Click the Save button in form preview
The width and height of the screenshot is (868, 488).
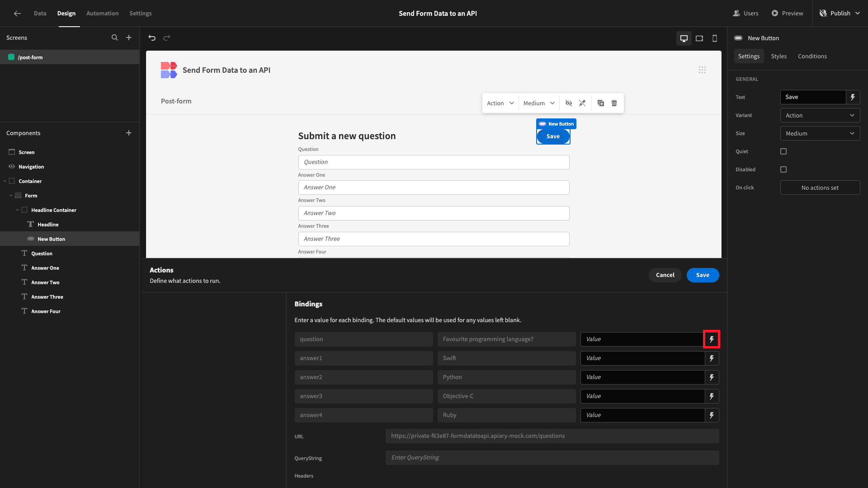click(x=553, y=136)
